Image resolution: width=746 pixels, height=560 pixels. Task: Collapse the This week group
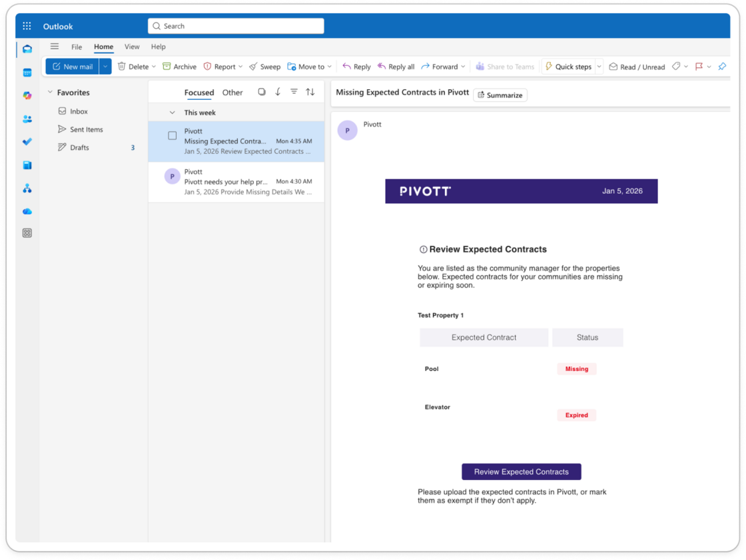click(x=173, y=113)
